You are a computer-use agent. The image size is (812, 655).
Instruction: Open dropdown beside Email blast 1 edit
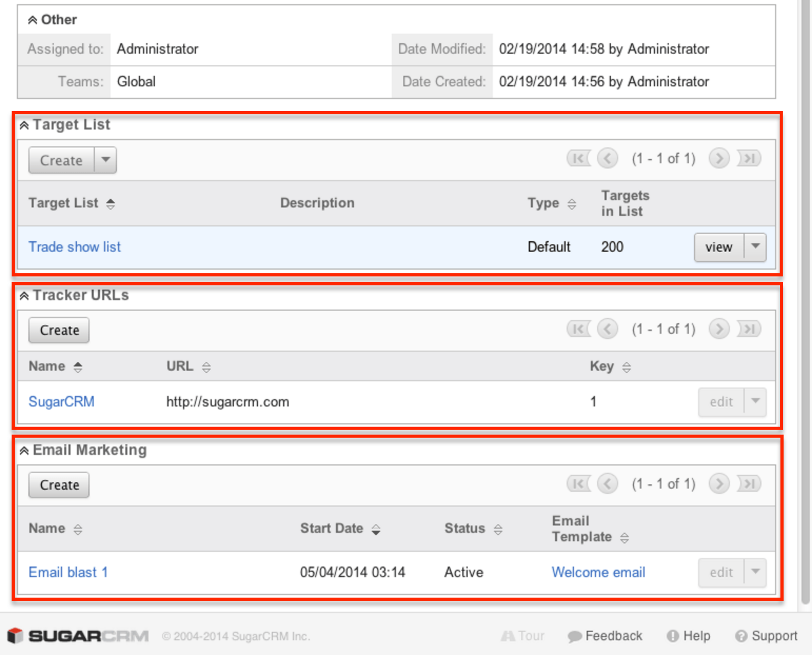(756, 572)
